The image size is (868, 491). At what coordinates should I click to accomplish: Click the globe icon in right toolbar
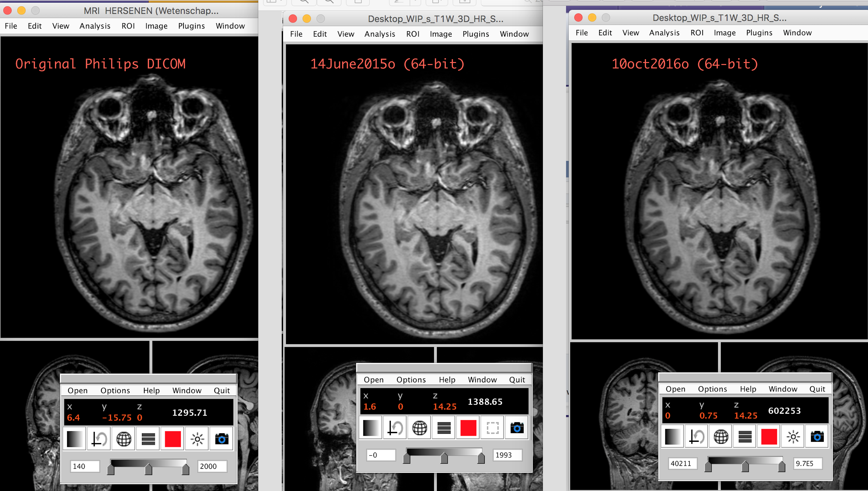pos(721,437)
